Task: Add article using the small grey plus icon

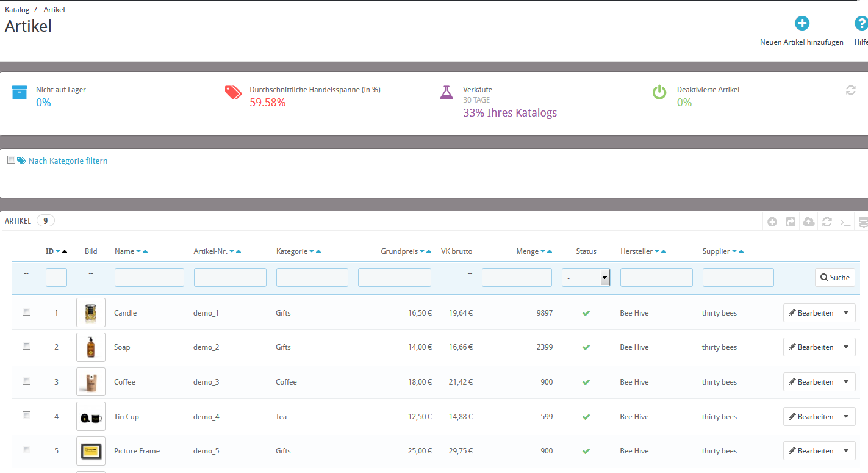Action: (772, 222)
